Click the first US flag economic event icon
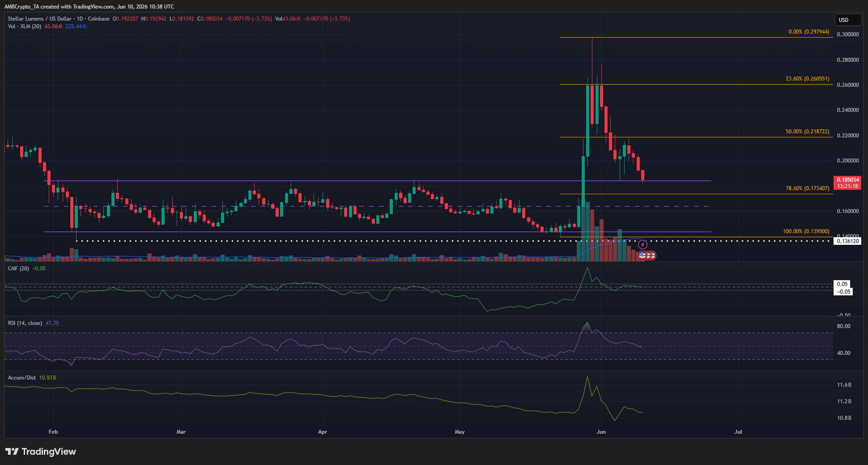The width and height of the screenshot is (868, 465). tap(642, 256)
